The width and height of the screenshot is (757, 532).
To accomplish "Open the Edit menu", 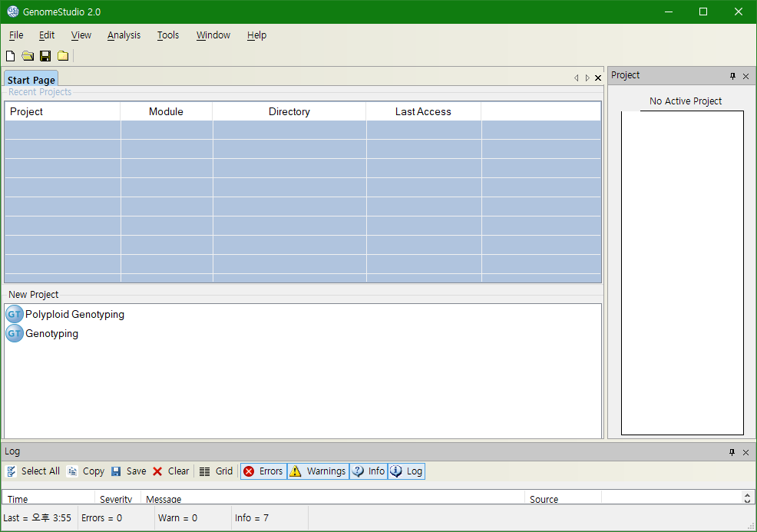I will click(47, 35).
